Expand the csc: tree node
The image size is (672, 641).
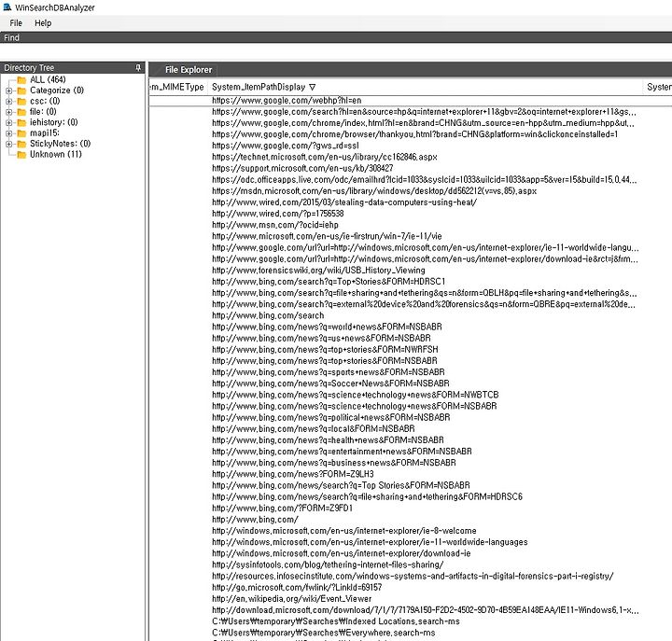[x=8, y=102]
